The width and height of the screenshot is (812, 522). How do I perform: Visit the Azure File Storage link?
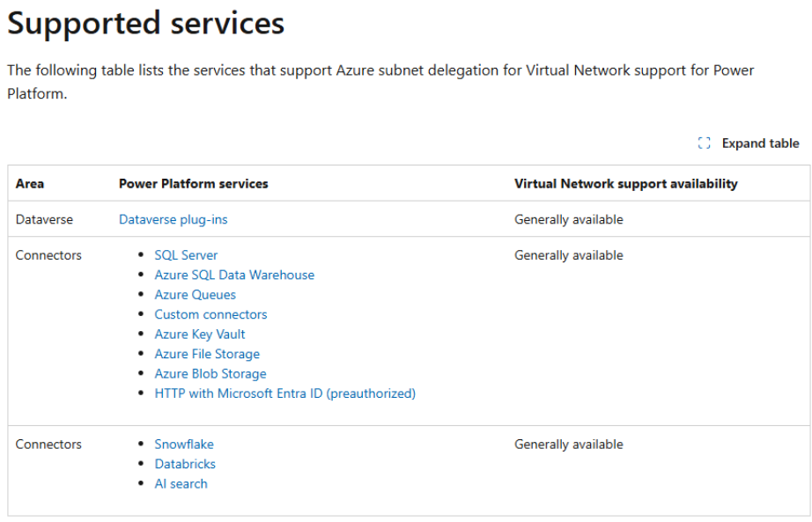tap(207, 354)
